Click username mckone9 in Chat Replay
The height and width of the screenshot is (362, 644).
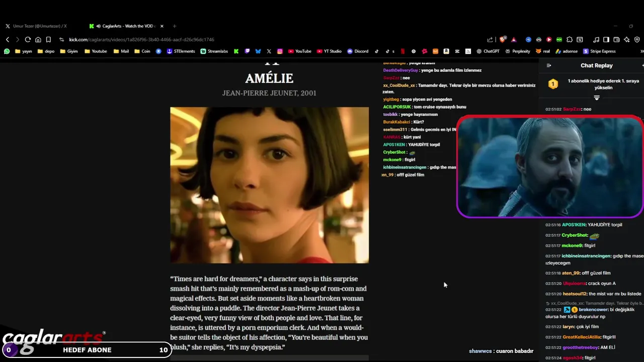click(x=572, y=245)
